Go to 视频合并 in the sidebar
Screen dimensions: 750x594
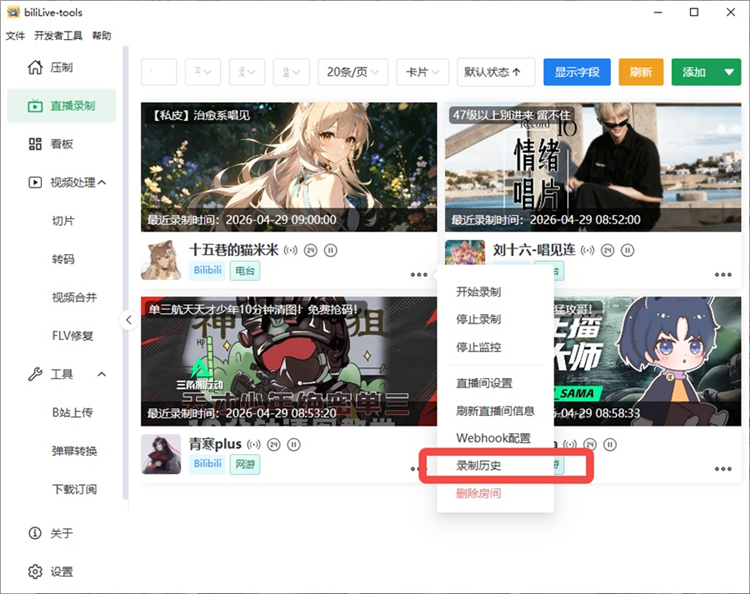click(74, 297)
